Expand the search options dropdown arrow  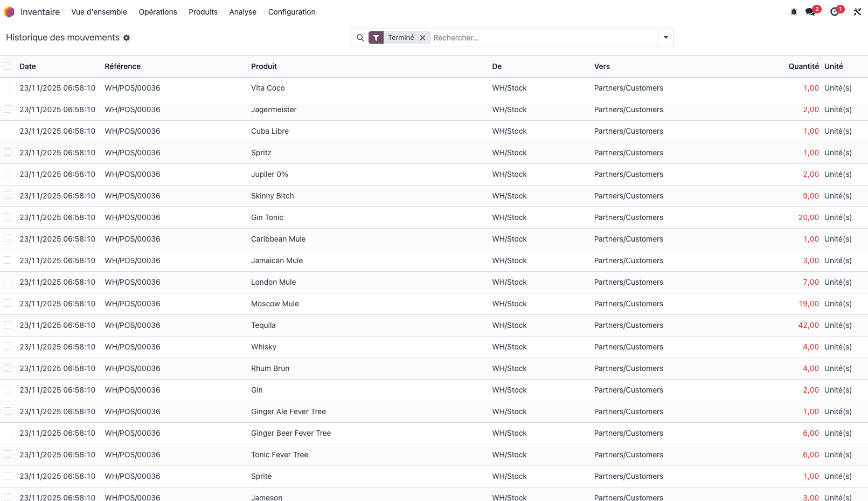[x=666, y=38]
